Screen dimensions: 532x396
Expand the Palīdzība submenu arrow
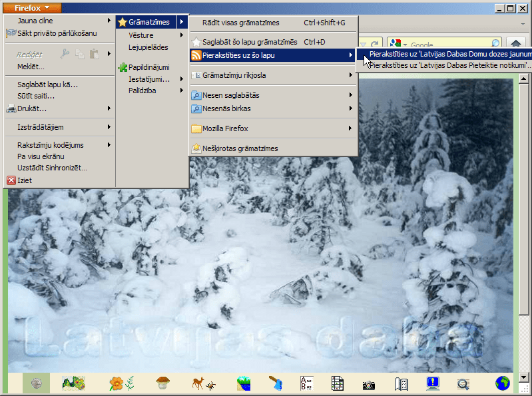pos(182,91)
